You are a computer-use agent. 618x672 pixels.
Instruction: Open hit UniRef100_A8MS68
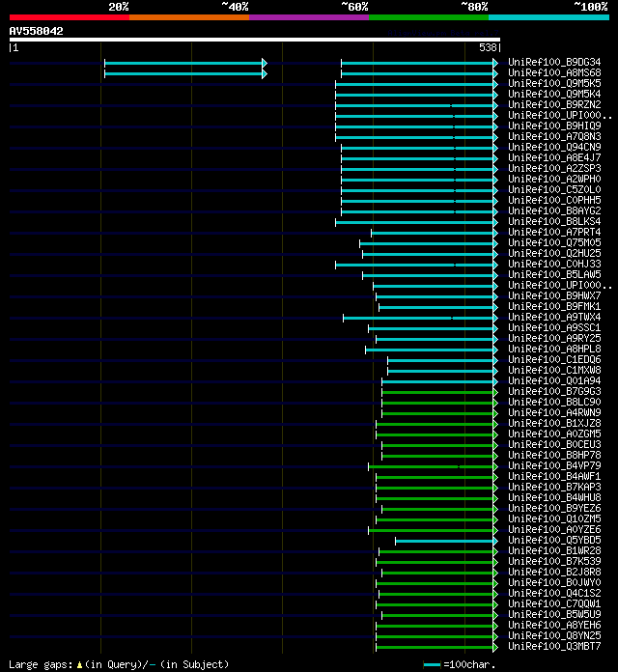[554, 72]
